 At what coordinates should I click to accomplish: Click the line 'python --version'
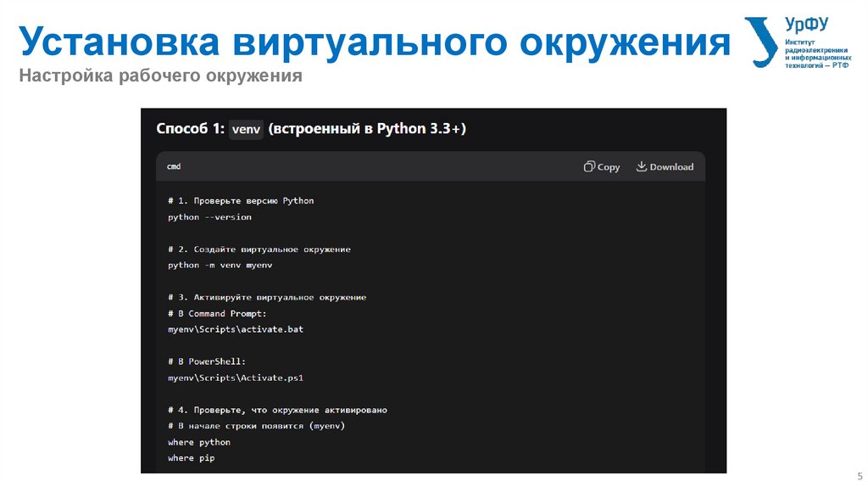click(x=209, y=217)
